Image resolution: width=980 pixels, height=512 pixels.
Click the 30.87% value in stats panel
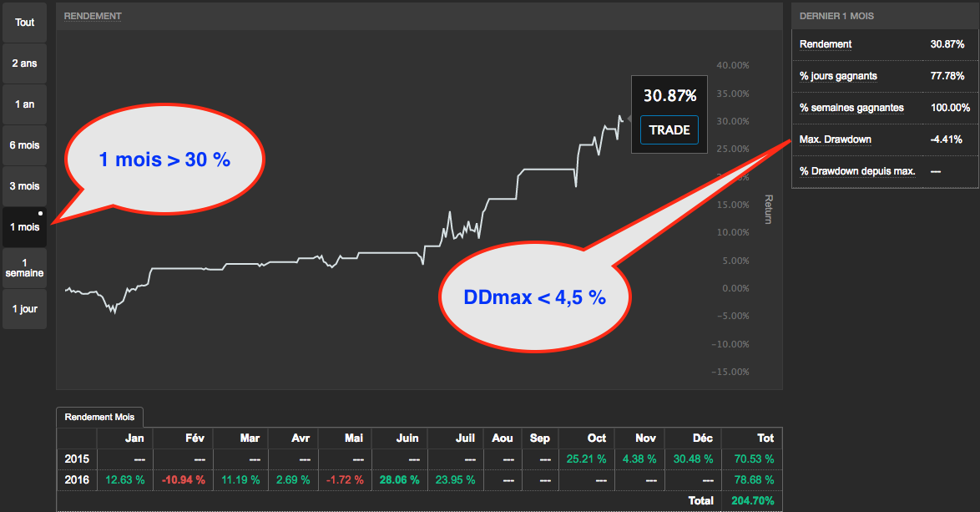[947, 43]
